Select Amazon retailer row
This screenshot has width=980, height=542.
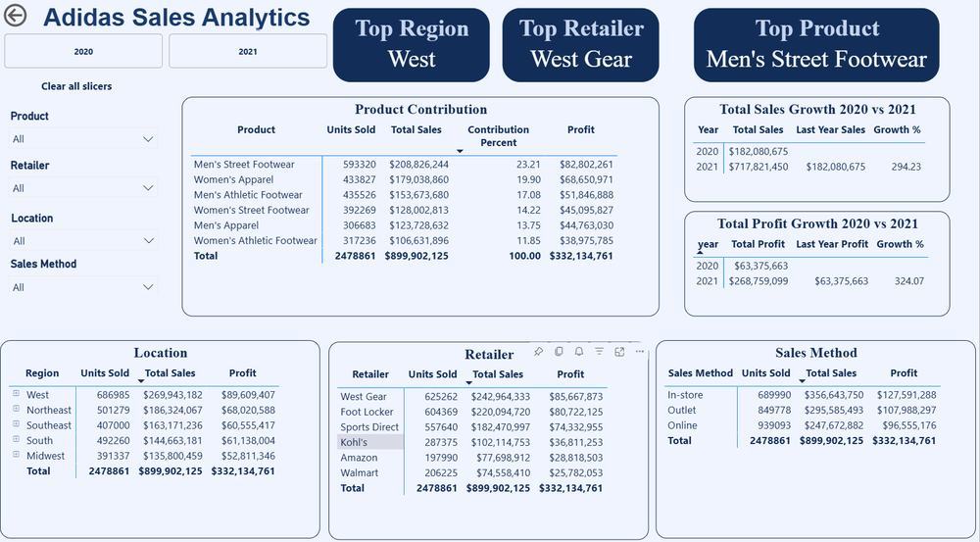coord(472,458)
